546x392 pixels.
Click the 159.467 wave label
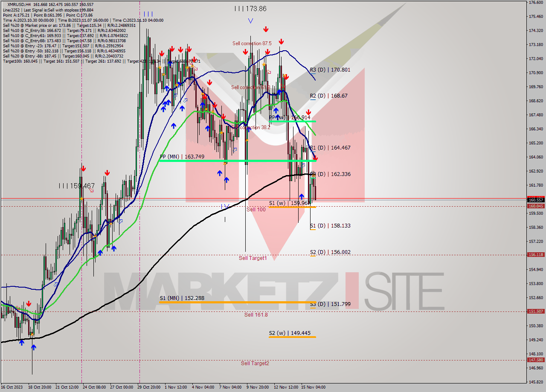tap(77, 186)
